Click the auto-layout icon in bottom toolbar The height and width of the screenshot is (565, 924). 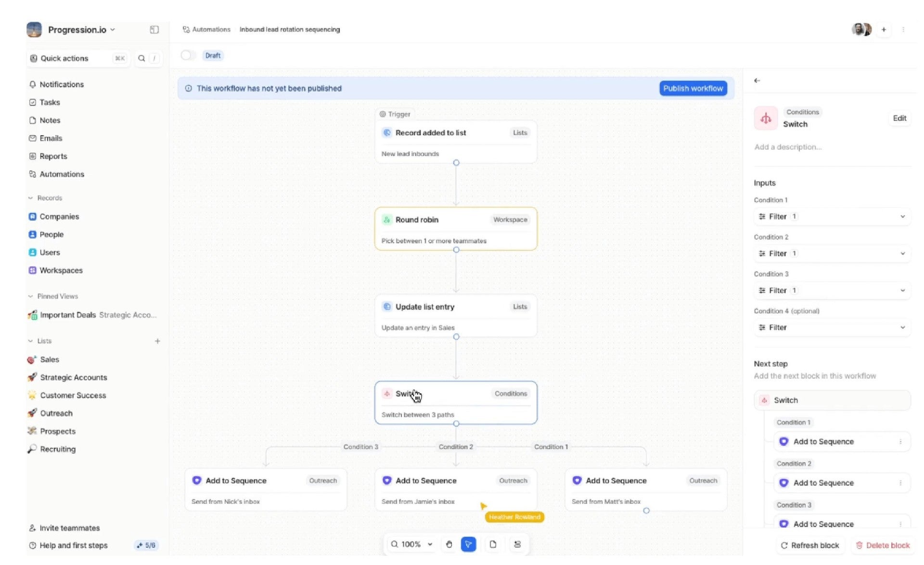517,544
